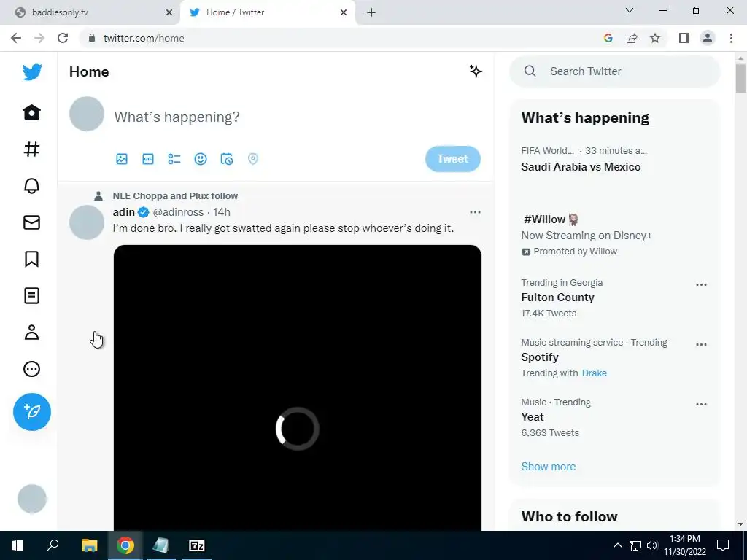This screenshot has width=747, height=560.
Task: Open #Willow promoted trend
Action: pyautogui.click(x=544, y=219)
